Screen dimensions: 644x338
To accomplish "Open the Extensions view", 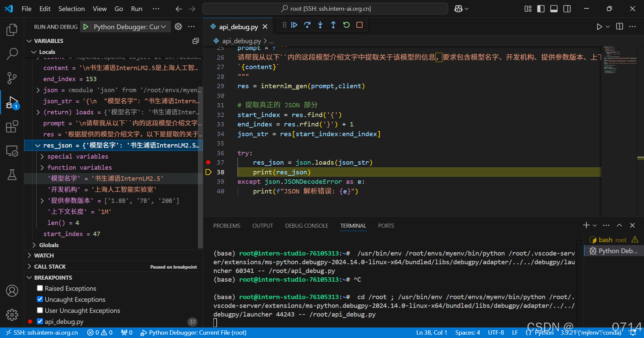I will click(x=12, y=127).
